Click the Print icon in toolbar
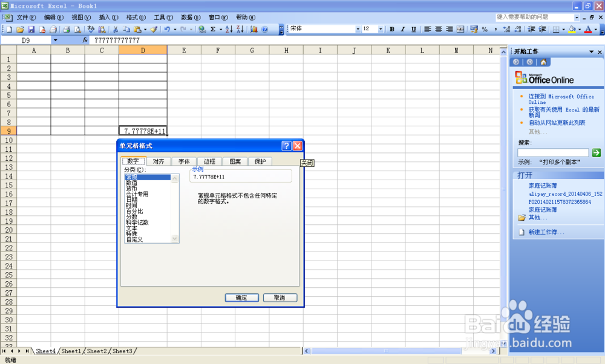This screenshot has width=605, height=364. point(67,29)
